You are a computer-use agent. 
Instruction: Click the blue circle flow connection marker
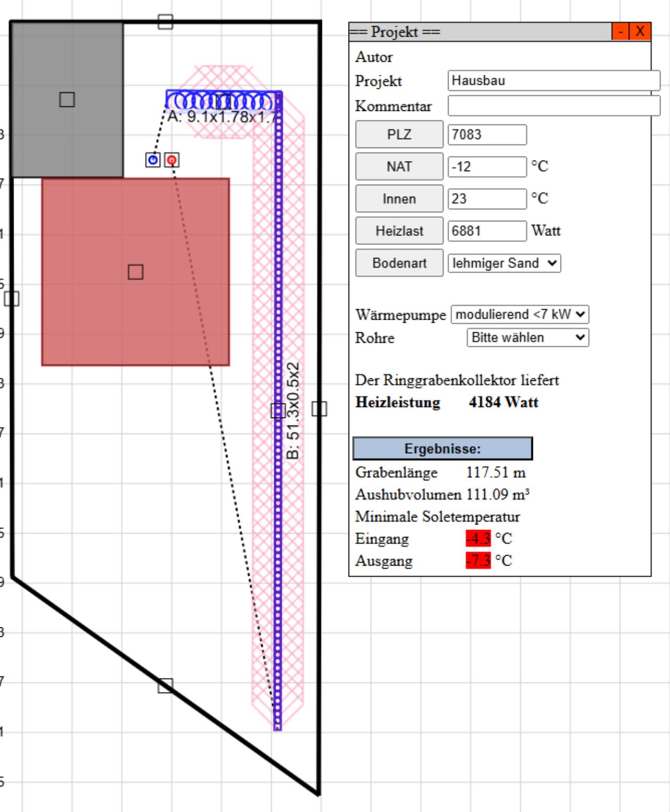coord(153,160)
